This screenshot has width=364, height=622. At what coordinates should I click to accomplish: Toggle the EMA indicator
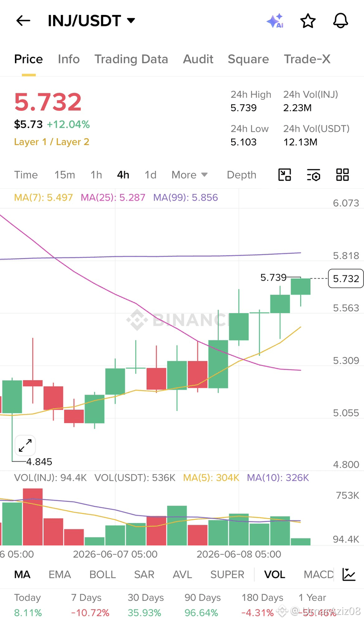pos(59,574)
